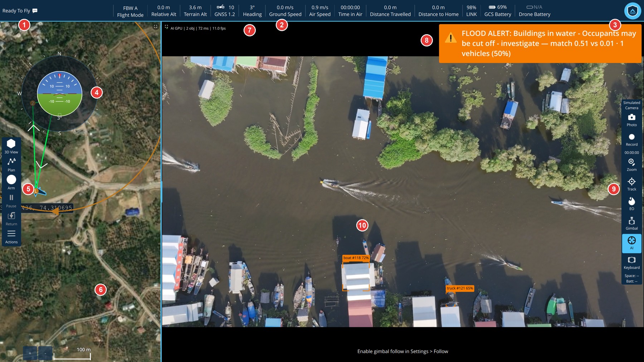Screen dimensions: 644x362
Task: Click the Heading 3° readout
Action: (252, 11)
